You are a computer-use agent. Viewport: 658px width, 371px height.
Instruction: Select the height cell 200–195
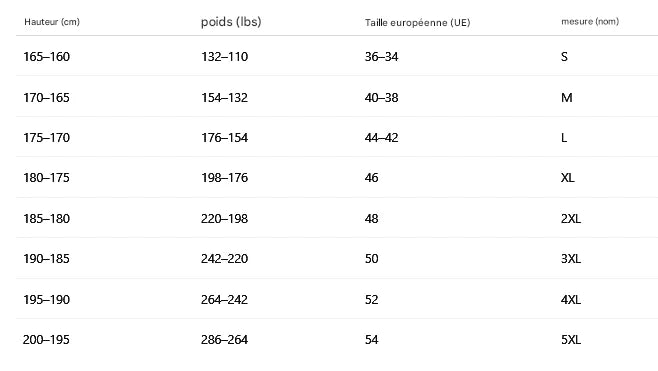pos(46,340)
